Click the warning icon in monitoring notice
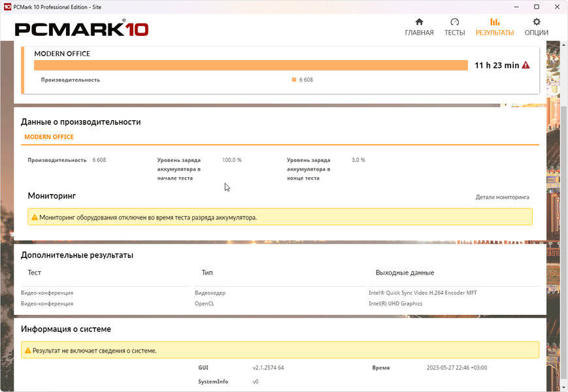The height and width of the screenshot is (392, 568). click(x=35, y=217)
